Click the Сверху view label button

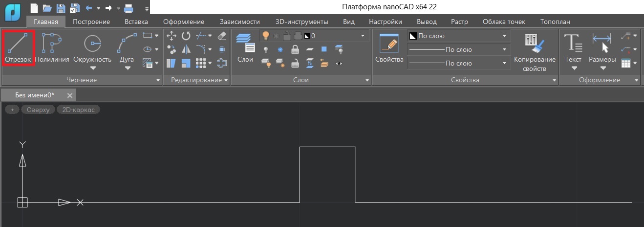coord(38,110)
